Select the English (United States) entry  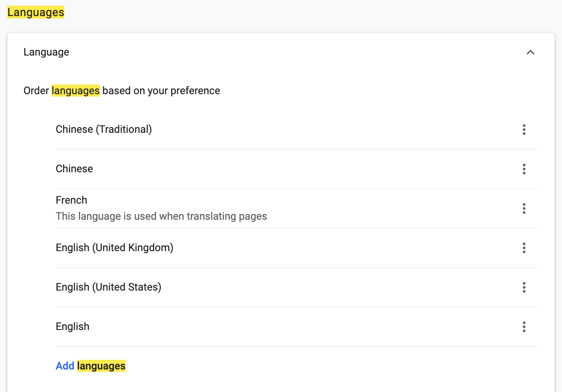click(x=109, y=287)
